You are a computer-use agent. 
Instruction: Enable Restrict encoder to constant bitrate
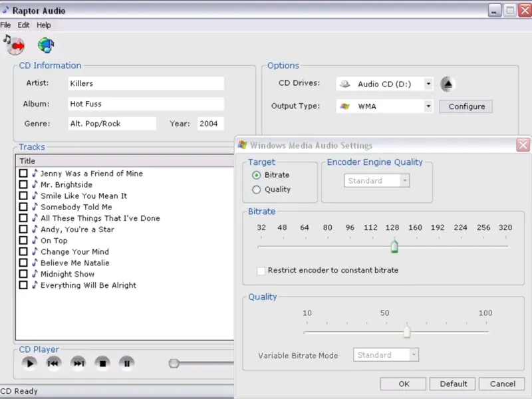(261, 271)
